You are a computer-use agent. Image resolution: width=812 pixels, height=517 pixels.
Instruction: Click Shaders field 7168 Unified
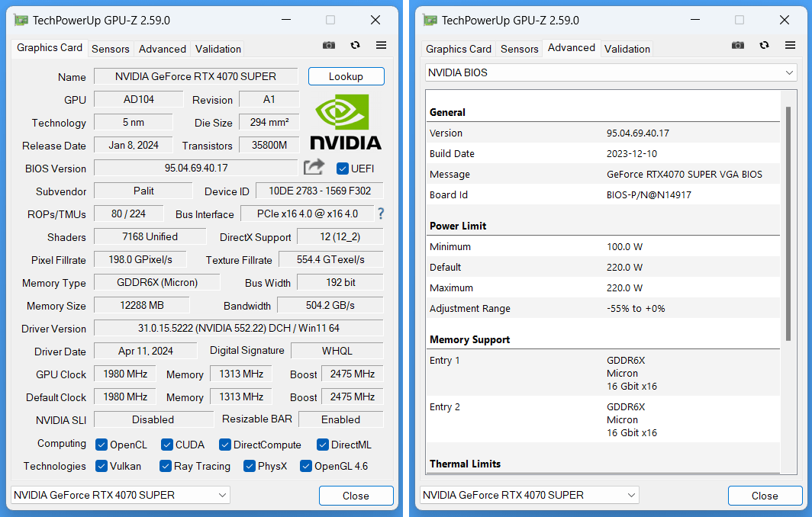pos(150,236)
